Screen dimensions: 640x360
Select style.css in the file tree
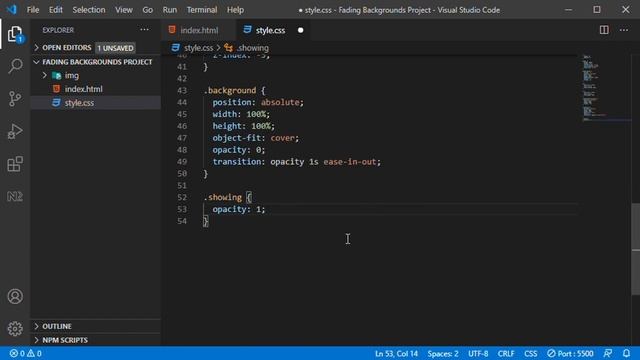click(x=79, y=102)
